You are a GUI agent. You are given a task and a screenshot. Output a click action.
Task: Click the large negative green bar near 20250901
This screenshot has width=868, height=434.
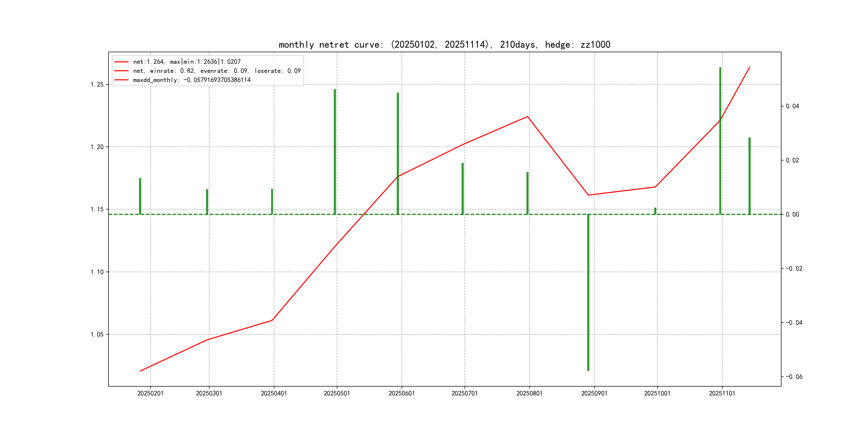[588, 293]
